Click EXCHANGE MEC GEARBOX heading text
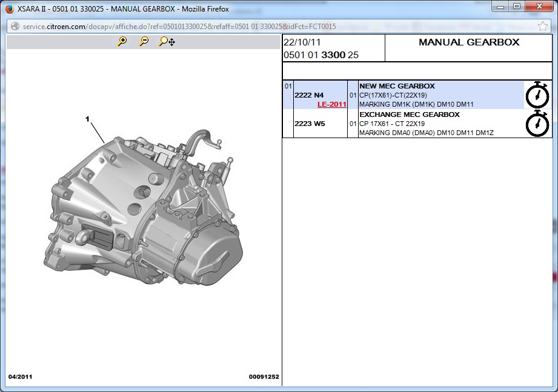Image resolution: width=558 pixels, height=392 pixels. pyautogui.click(x=409, y=115)
